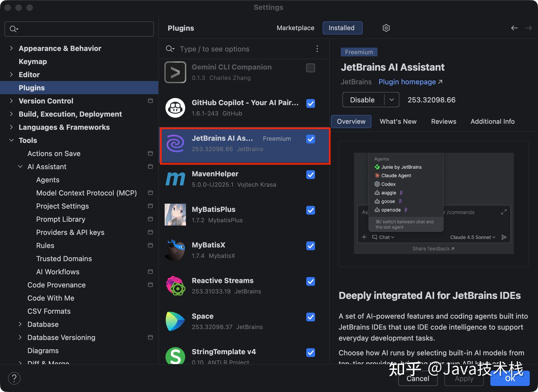Open the Plugin homepage link
538x392 pixels.
(410, 82)
